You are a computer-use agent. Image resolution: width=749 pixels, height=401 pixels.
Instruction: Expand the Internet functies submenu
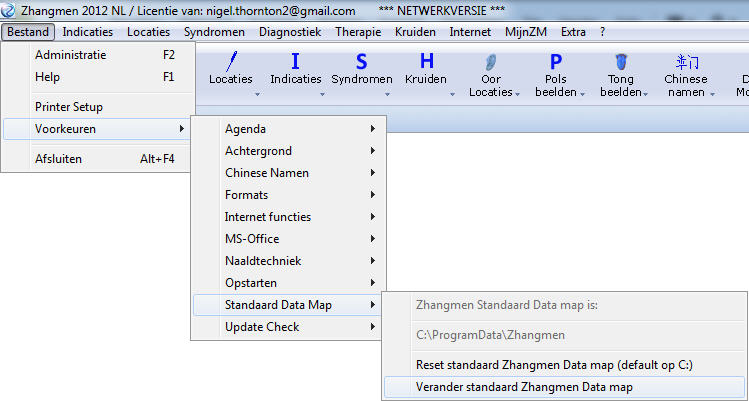click(x=286, y=217)
